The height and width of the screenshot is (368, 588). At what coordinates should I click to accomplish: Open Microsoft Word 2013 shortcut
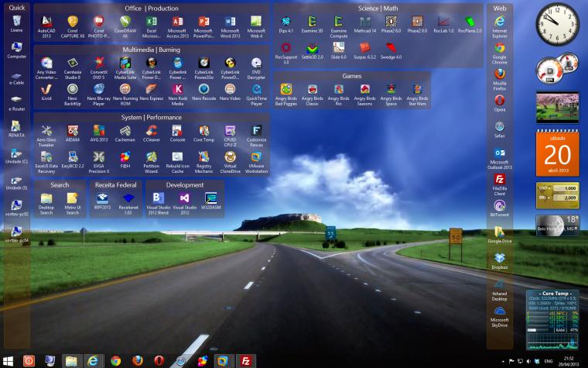pos(230,26)
